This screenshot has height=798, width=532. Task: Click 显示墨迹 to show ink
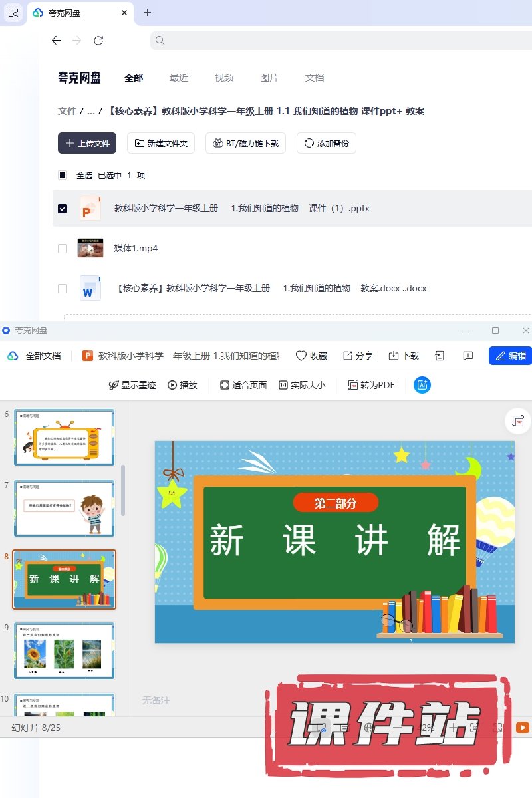tap(132, 385)
